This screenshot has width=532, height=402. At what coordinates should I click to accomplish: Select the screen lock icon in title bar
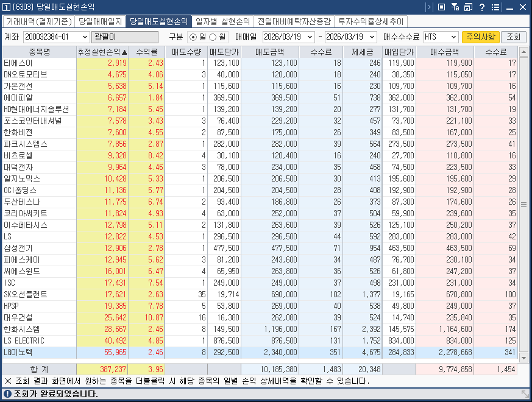442,7
